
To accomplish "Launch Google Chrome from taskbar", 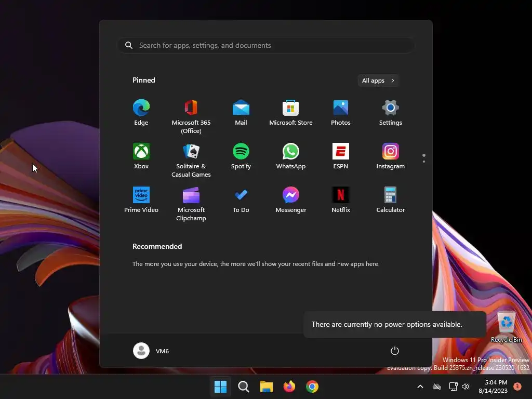I will (x=312, y=387).
